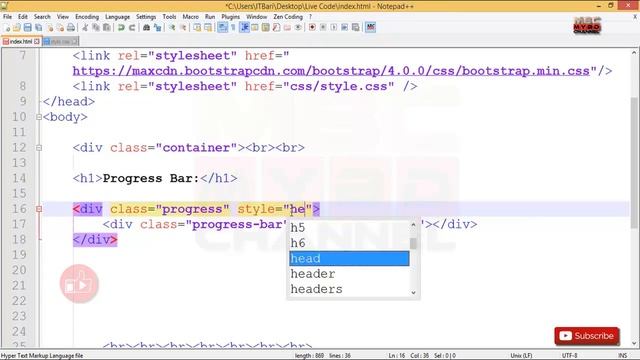640x360 pixels.
Task: Switch to the second inactive document tab
Action: [60, 42]
